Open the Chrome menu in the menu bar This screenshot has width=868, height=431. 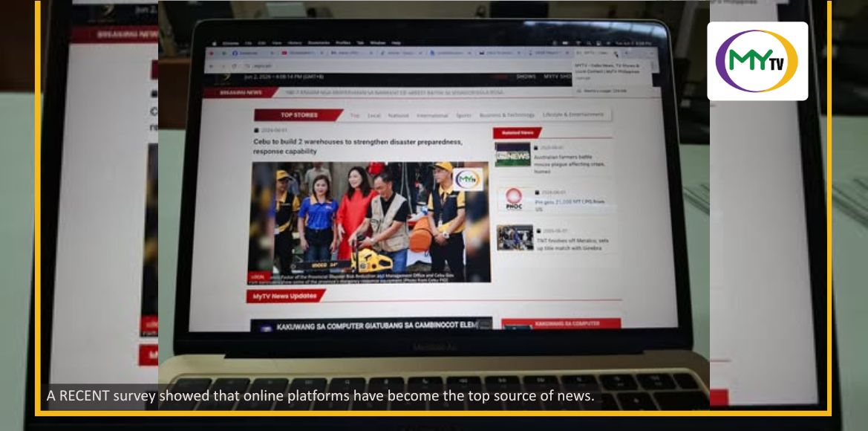[231, 43]
